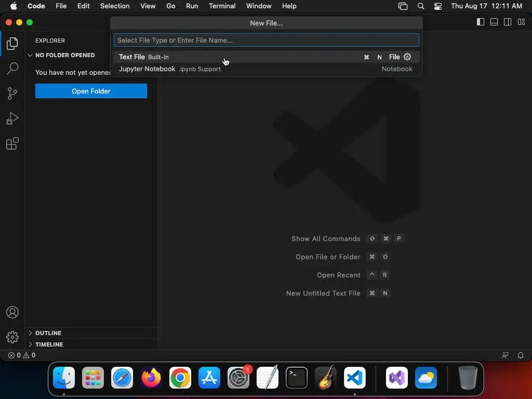Toggle secondary side bar layout icon
This screenshot has height=399, width=532.
coord(508,22)
